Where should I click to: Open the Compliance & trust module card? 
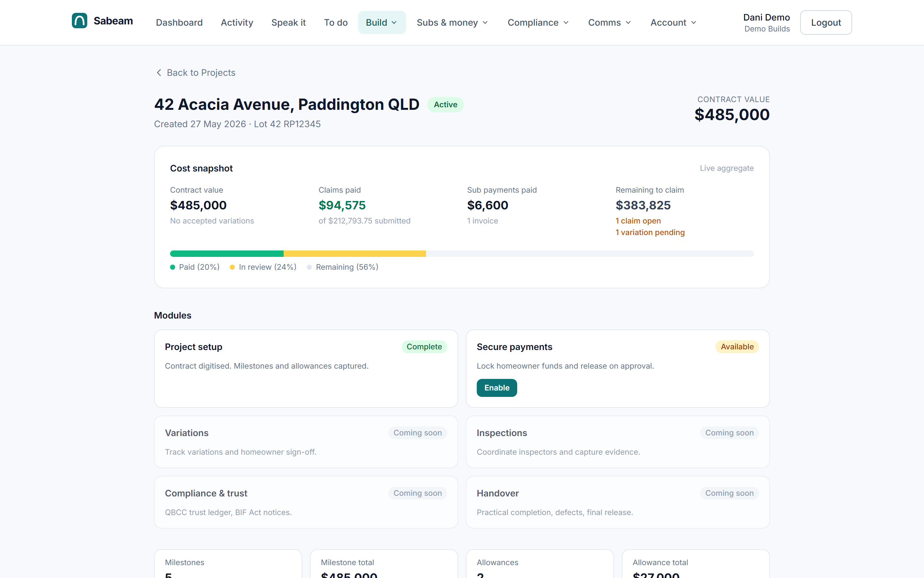306,502
